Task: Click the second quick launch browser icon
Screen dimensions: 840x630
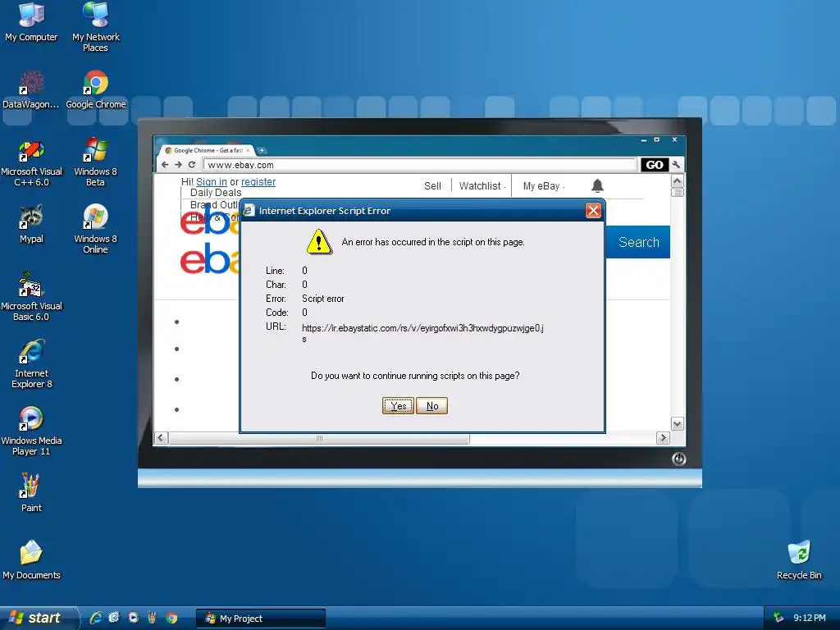Action: click(x=114, y=618)
